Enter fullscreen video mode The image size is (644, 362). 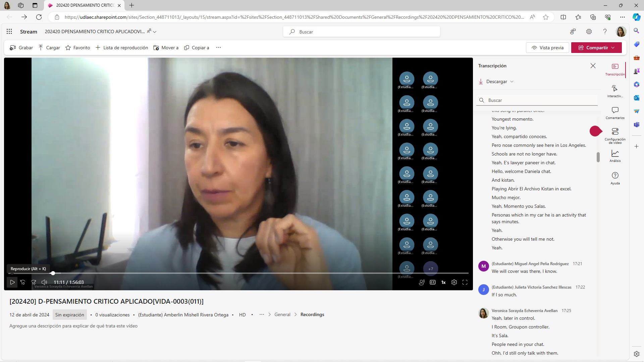(465, 283)
